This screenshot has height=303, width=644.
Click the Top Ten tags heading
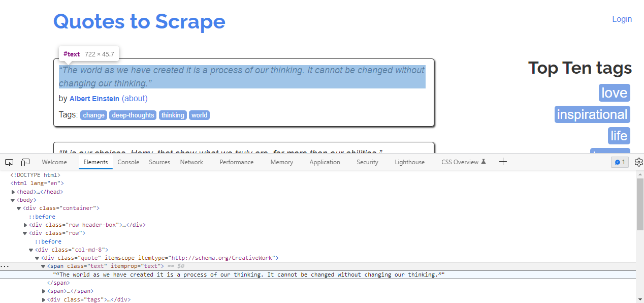coord(580,68)
